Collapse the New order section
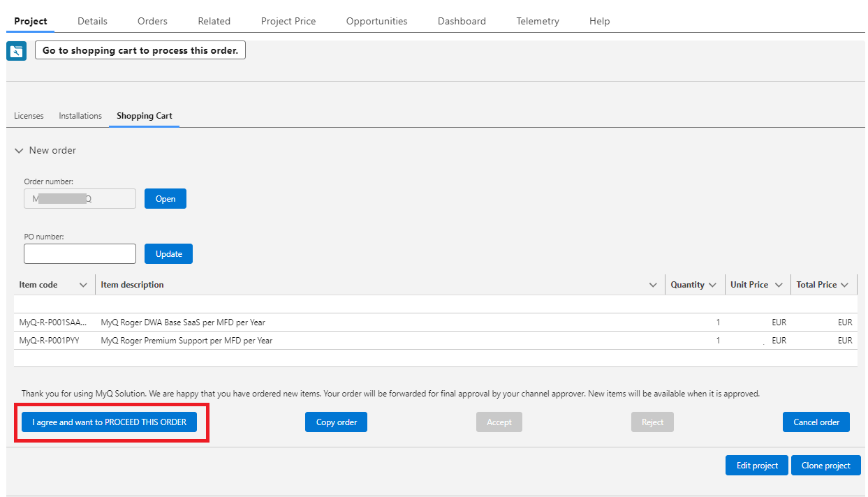 click(19, 151)
